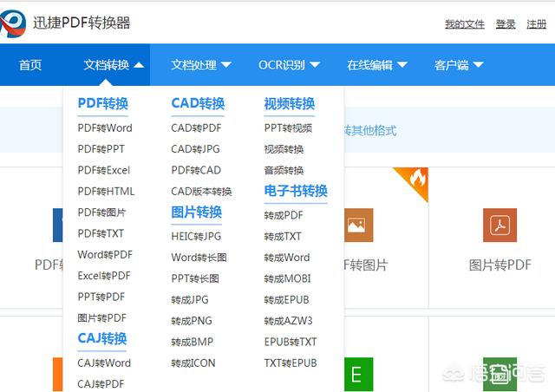Viewport: 555px width, 392px height.
Task: Select CAJ转Word menu item
Action: (104, 363)
